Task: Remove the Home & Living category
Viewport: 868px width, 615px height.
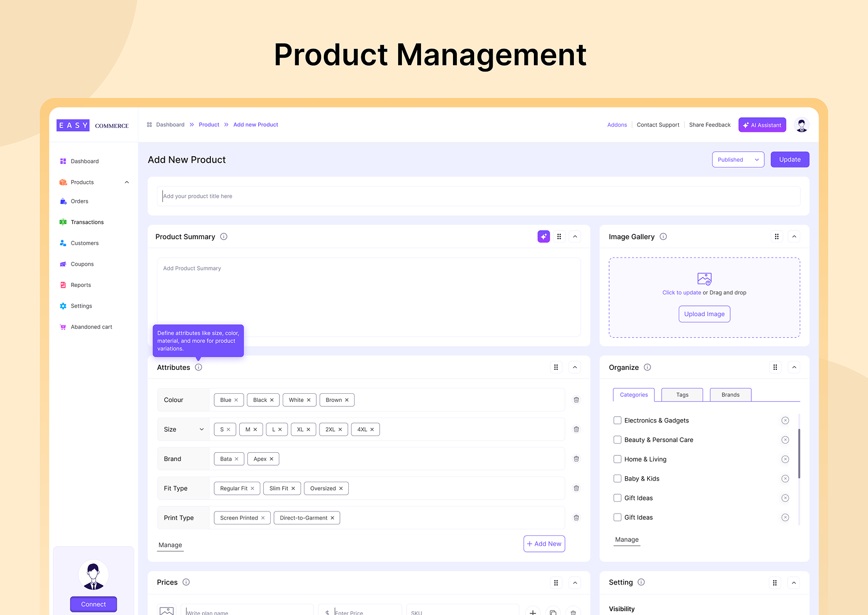Action: pos(785,459)
